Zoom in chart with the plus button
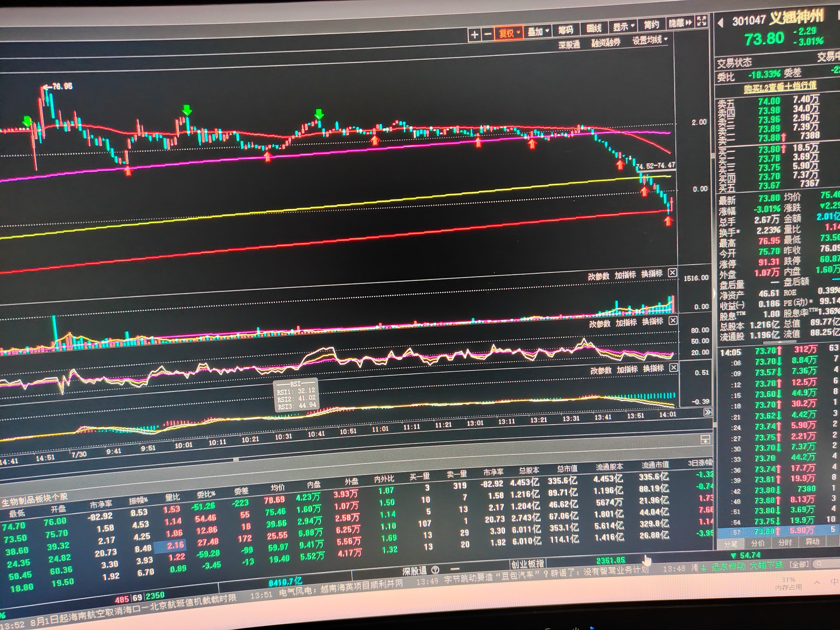The width and height of the screenshot is (840, 630). click(475, 35)
